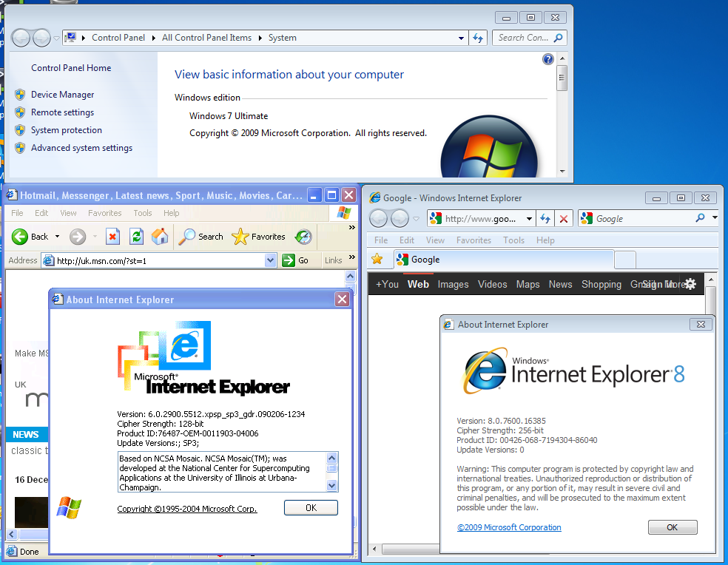
Task: Select the Google tab in IE8
Action: [504, 260]
